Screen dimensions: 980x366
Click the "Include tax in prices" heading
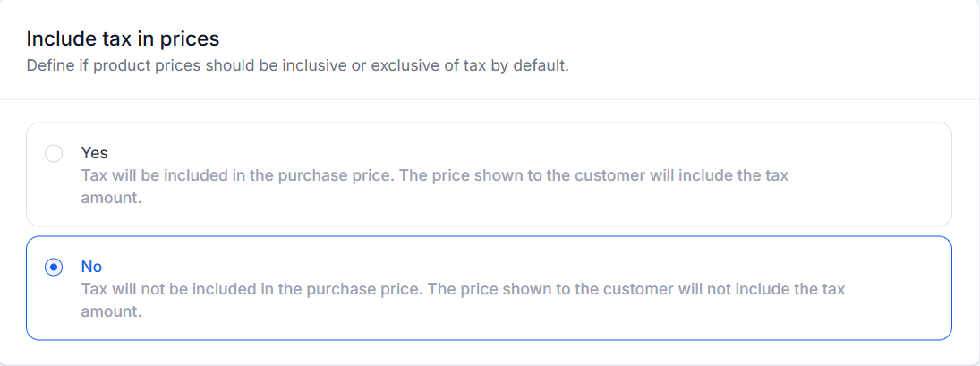(x=123, y=38)
